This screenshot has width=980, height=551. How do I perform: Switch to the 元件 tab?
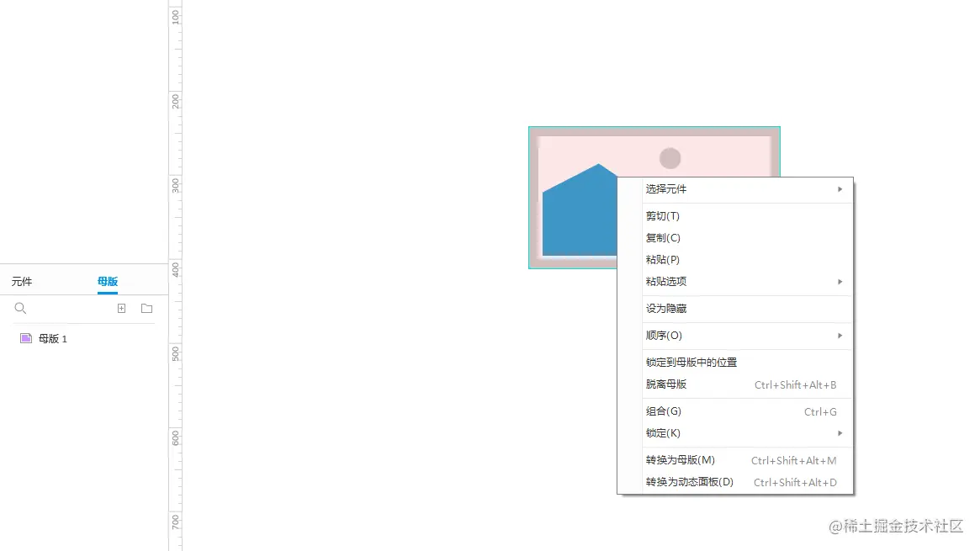coord(22,282)
